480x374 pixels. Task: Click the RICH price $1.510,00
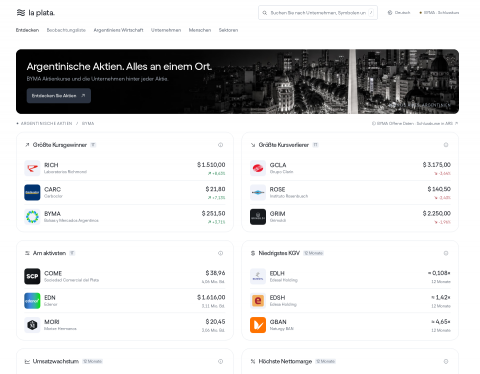(211, 165)
